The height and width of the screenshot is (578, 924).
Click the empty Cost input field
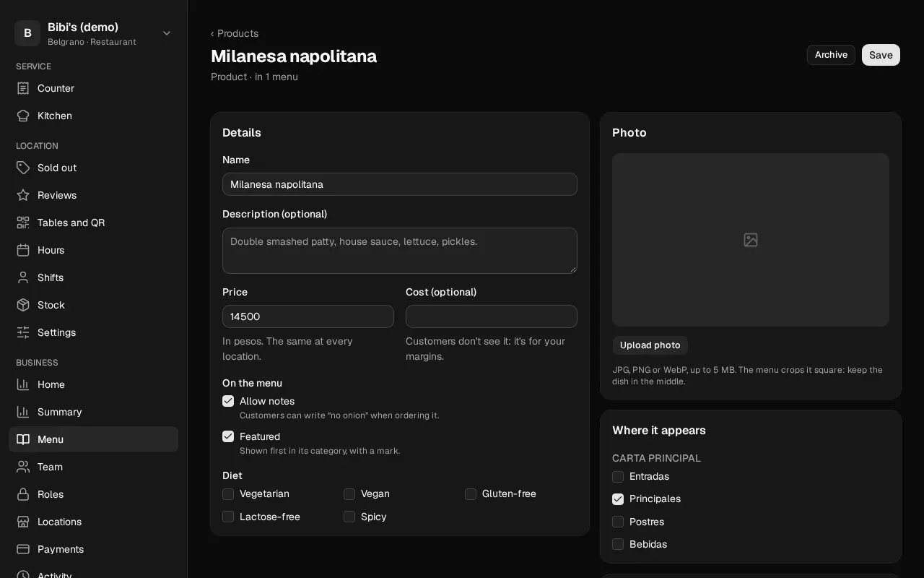click(492, 316)
